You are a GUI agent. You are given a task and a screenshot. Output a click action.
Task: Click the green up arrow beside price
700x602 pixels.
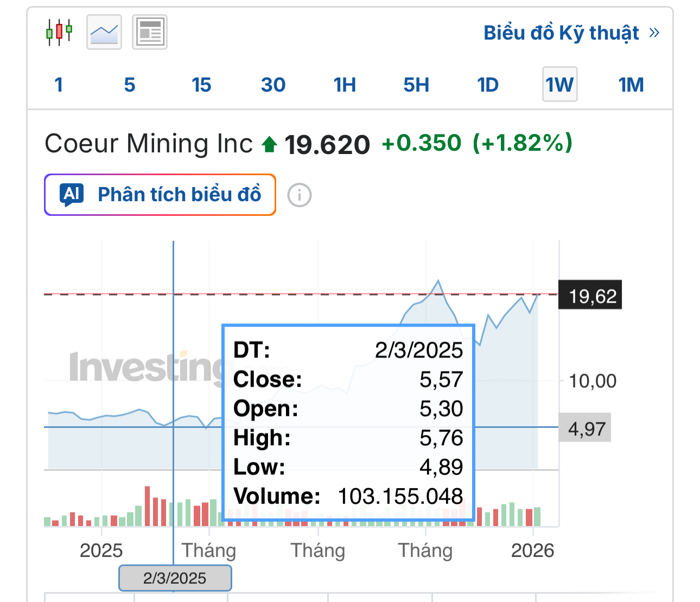coord(270,144)
